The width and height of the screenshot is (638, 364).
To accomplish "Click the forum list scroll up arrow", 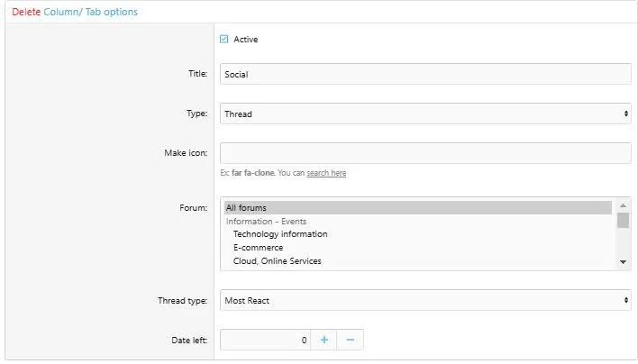I will (x=623, y=206).
